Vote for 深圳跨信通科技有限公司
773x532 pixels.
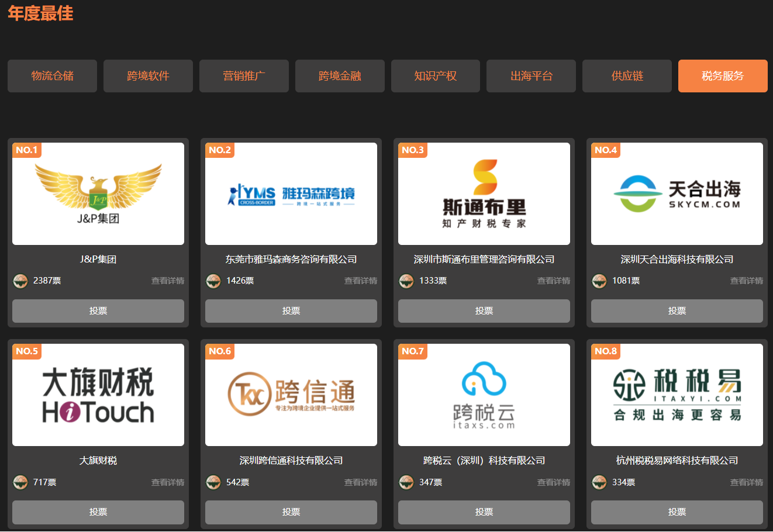click(x=291, y=512)
